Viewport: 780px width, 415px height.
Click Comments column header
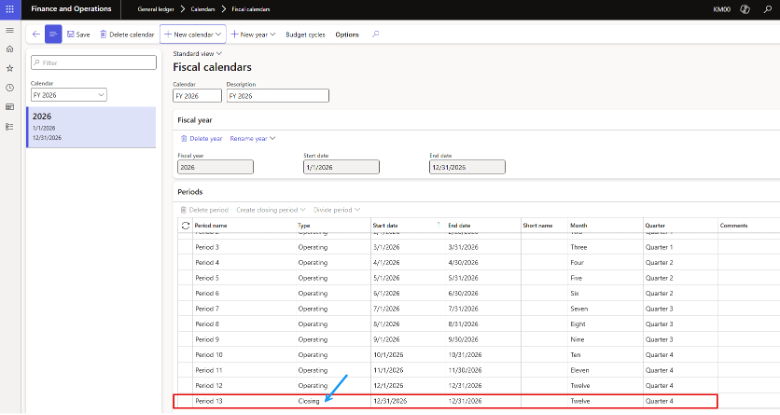coord(734,225)
